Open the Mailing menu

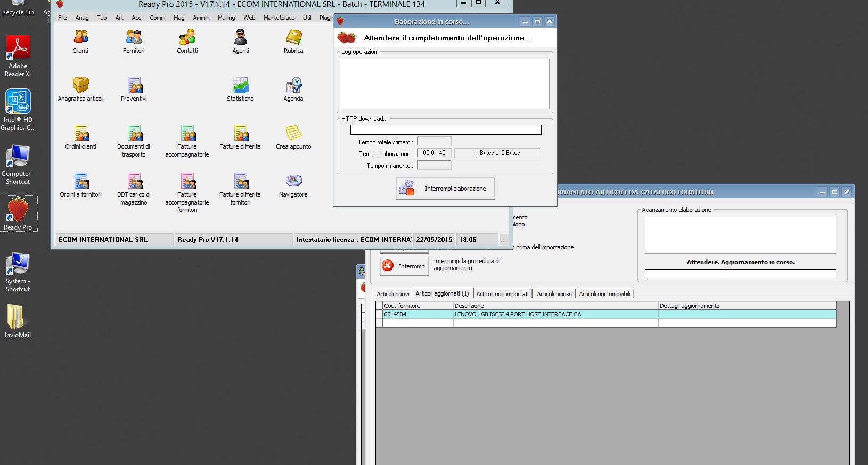[x=226, y=18]
